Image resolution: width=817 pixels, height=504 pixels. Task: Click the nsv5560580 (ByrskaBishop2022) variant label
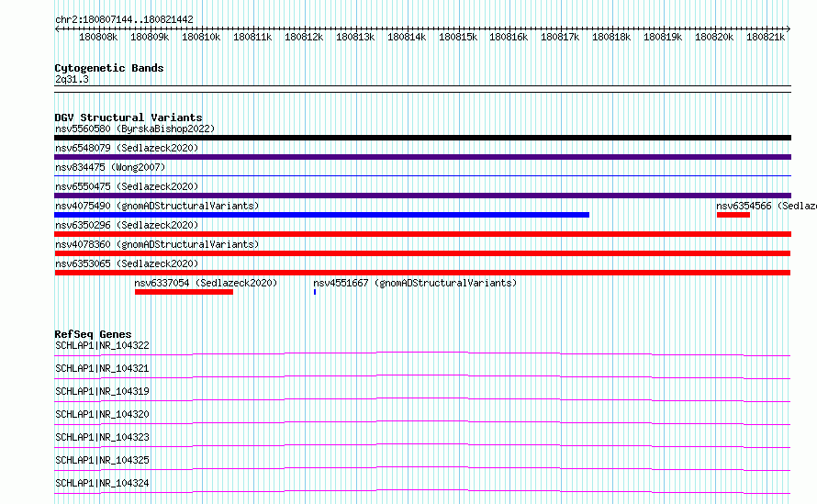point(135,129)
